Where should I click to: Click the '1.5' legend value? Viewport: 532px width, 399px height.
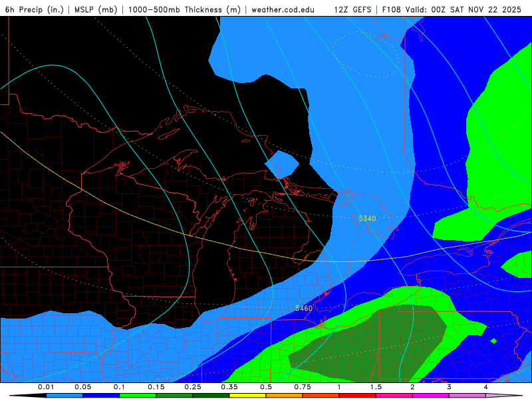[x=376, y=387]
